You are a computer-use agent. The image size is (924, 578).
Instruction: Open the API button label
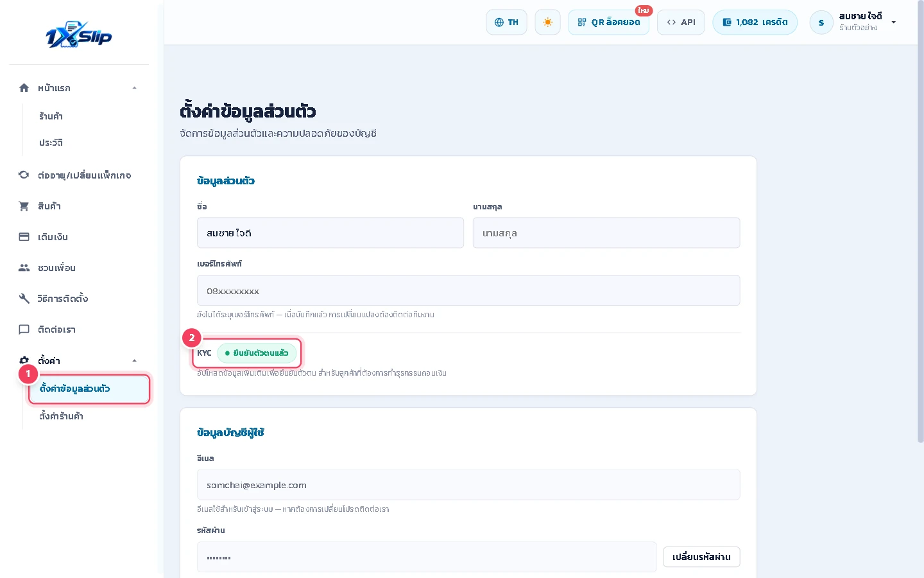tap(688, 22)
